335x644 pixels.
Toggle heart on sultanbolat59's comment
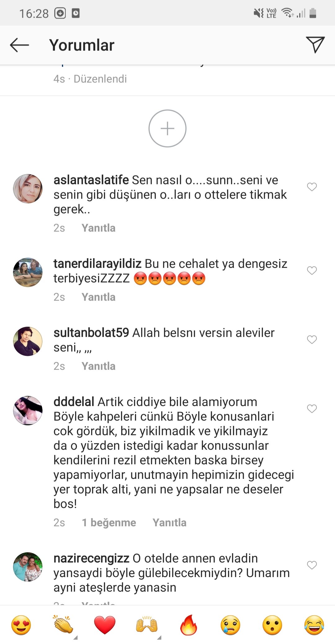click(x=312, y=340)
